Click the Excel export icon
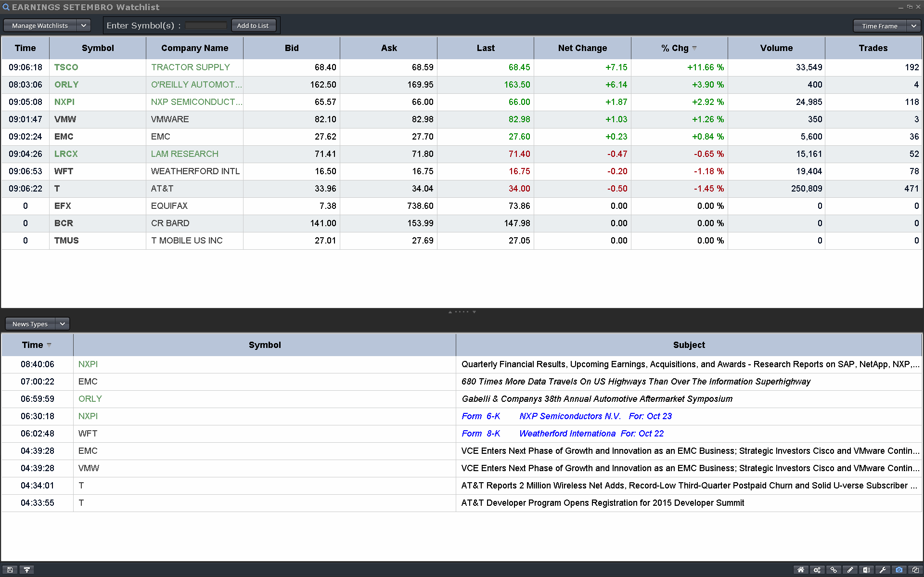This screenshot has height=577, width=924. click(866, 570)
